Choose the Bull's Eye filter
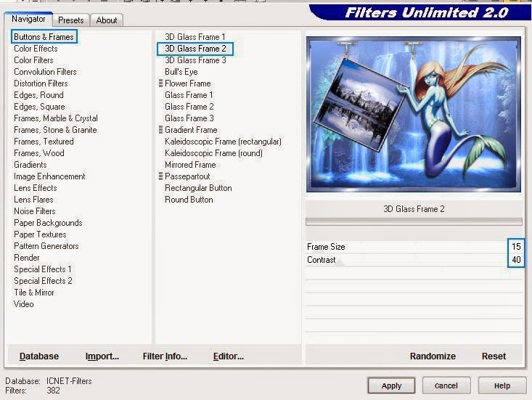 pyautogui.click(x=181, y=72)
